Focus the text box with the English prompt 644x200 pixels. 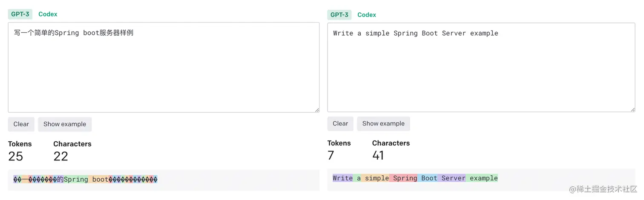coord(481,67)
